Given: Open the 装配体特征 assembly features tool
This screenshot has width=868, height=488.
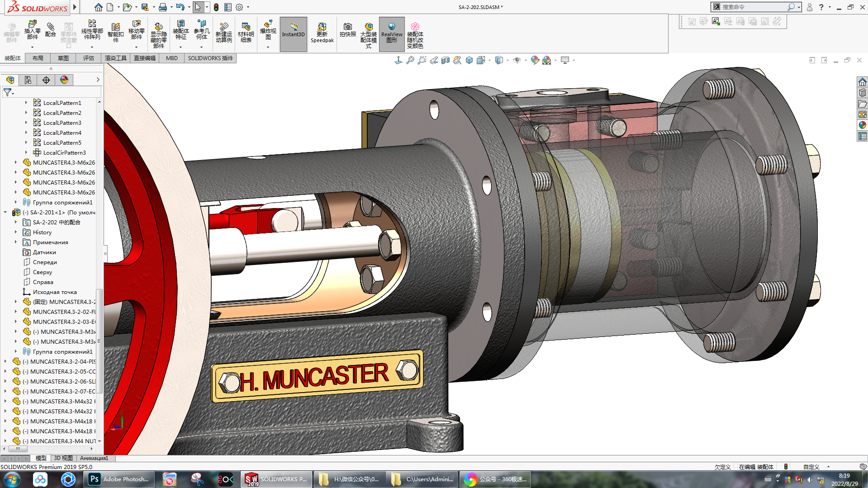Looking at the screenshot, I should (x=180, y=30).
